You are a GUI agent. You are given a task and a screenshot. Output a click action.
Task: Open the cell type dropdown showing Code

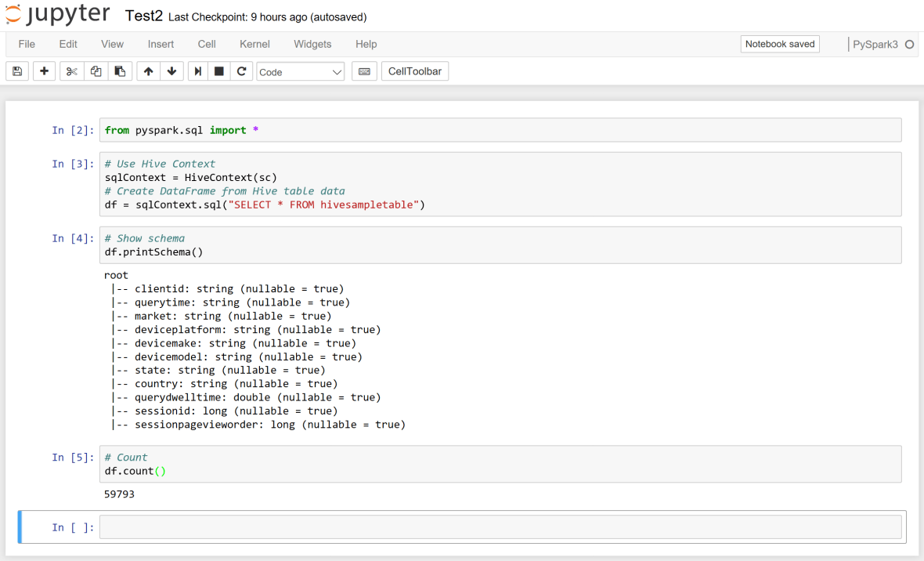(x=300, y=71)
